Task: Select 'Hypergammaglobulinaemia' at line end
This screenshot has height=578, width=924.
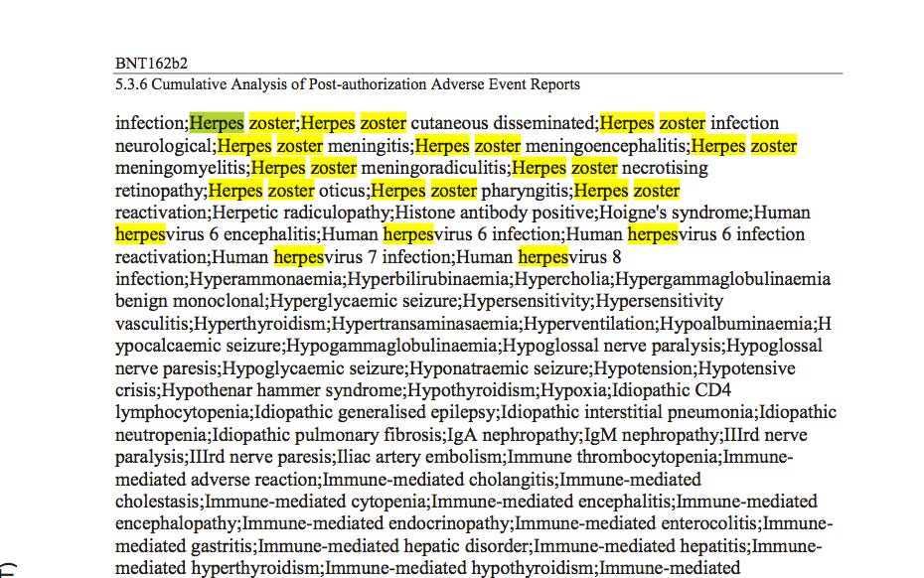Action: tap(722, 279)
